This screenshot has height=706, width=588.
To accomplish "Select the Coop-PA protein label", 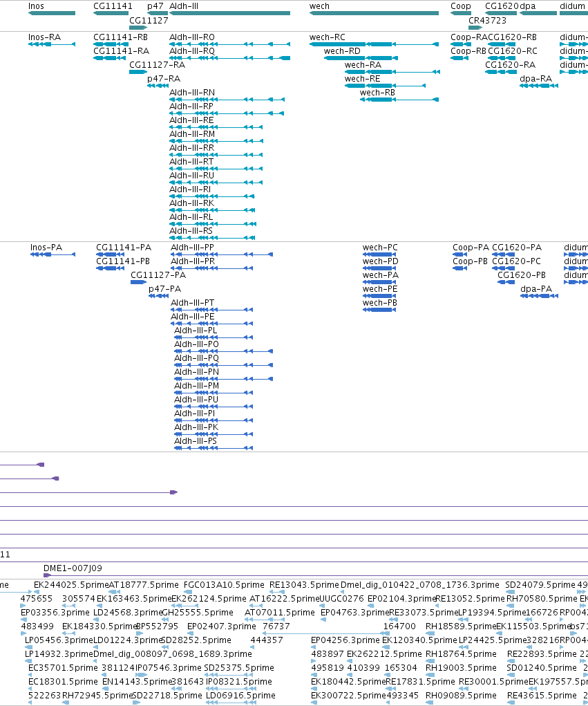I will 471,248.
